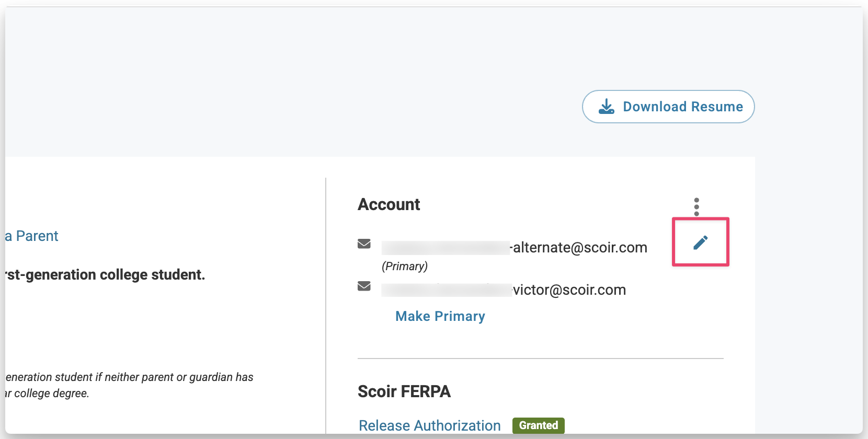Click the download arrow icon beside Download Resume
This screenshot has width=868, height=439.
click(606, 107)
